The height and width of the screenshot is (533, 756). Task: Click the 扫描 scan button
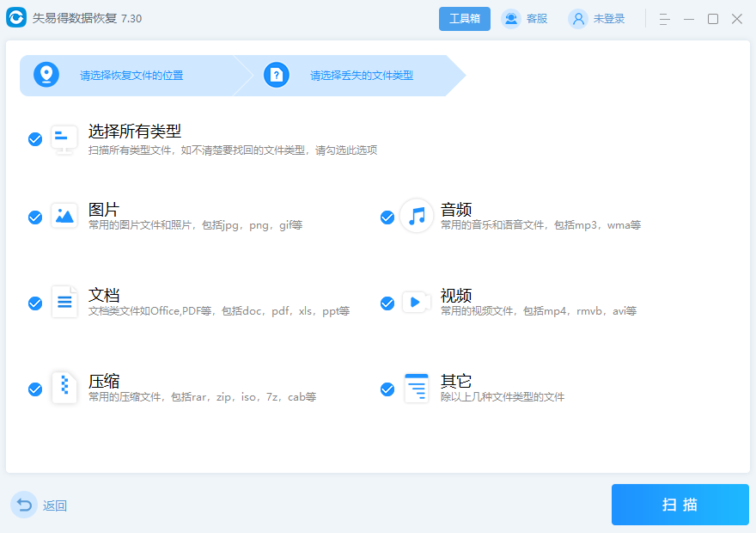coord(680,505)
